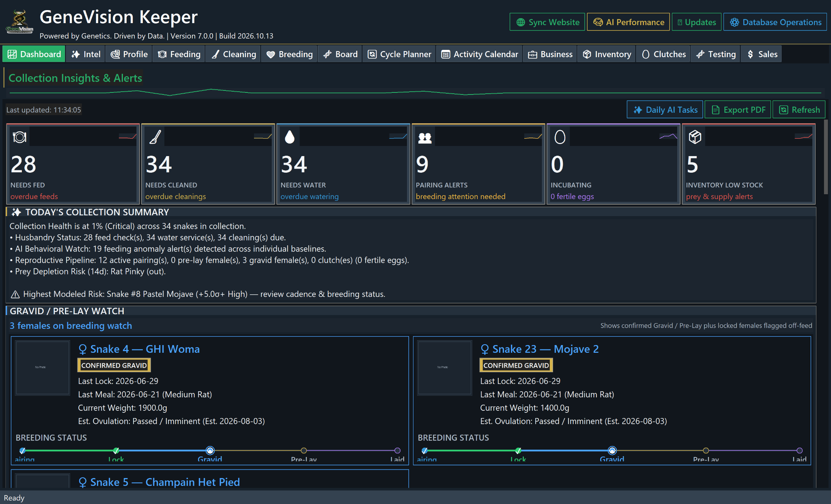Click Snake 23 No Photo thumbnail

click(x=444, y=367)
